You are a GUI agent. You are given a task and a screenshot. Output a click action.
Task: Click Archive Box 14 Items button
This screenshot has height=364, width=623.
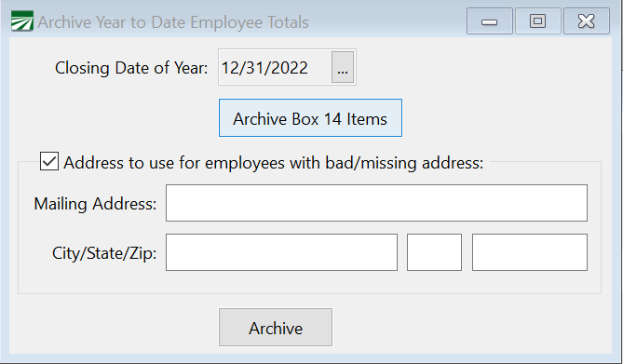310,117
